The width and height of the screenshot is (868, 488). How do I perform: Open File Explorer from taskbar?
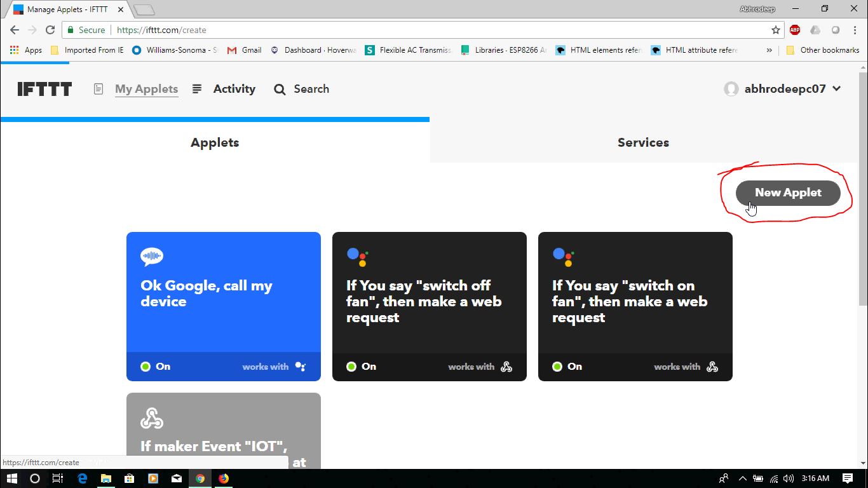[x=106, y=478]
